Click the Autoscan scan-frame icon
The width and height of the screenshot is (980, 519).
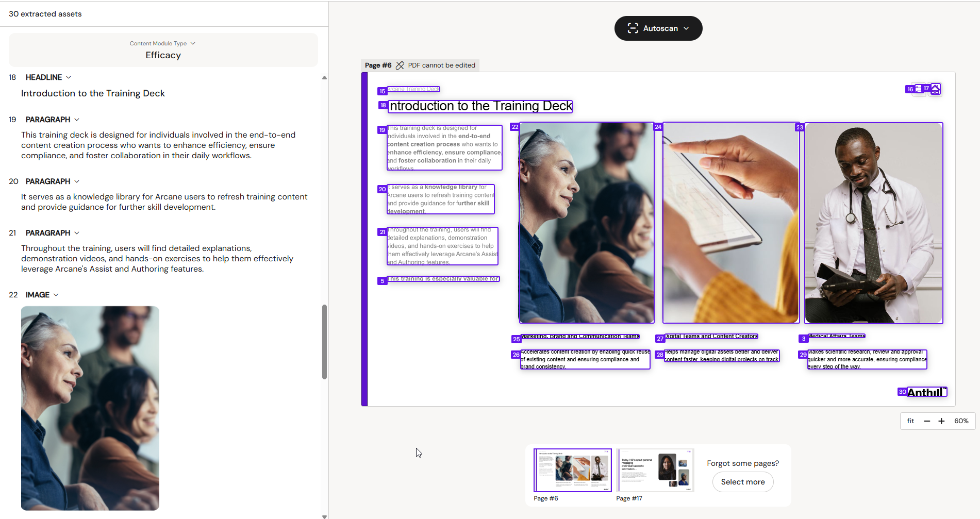(633, 28)
